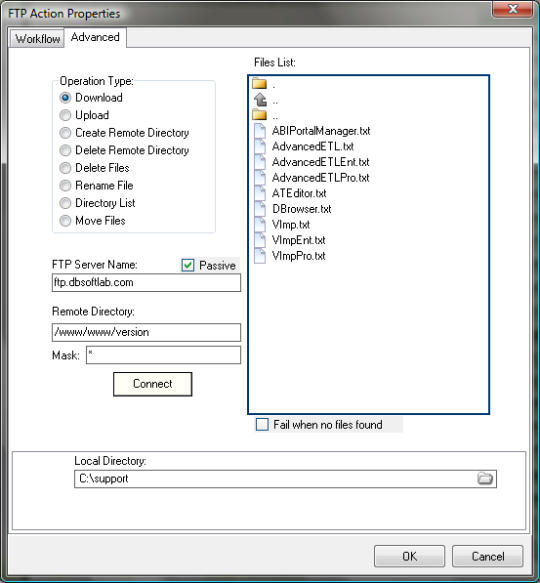
Task: Click the VImpPro.txt file icon
Action: point(260,256)
